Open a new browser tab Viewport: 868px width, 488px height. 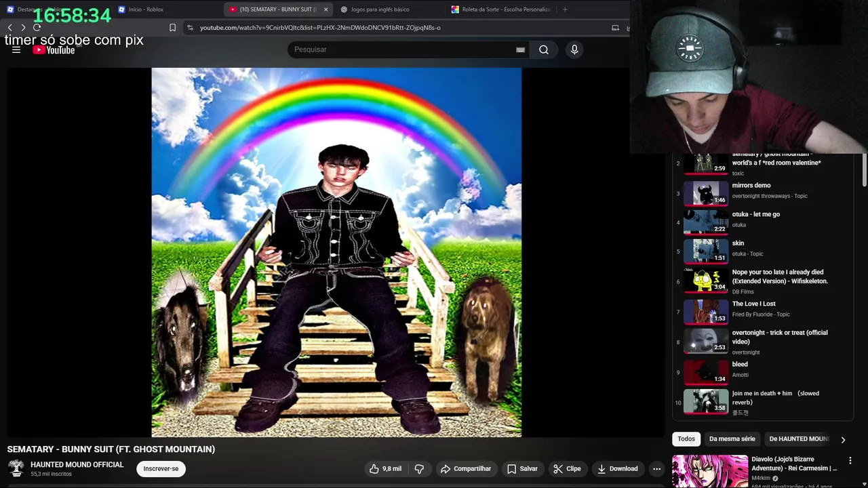565,9
